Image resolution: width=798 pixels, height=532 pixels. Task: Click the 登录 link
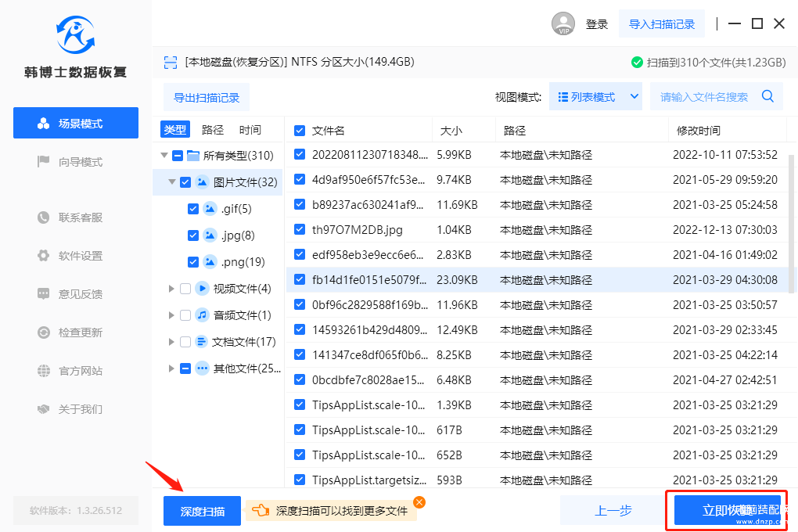tap(597, 24)
